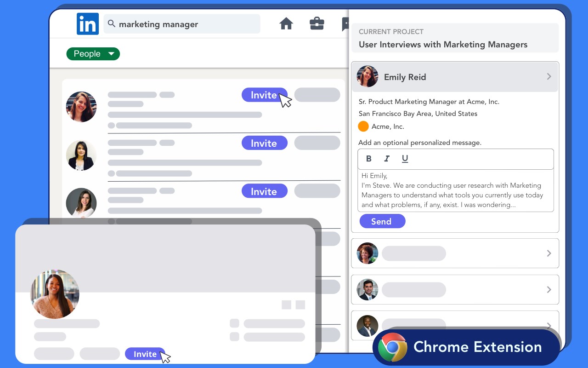The width and height of the screenshot is (588, 368).
Task: Toggle underline formatting in message editor
Action: [405, 159]
